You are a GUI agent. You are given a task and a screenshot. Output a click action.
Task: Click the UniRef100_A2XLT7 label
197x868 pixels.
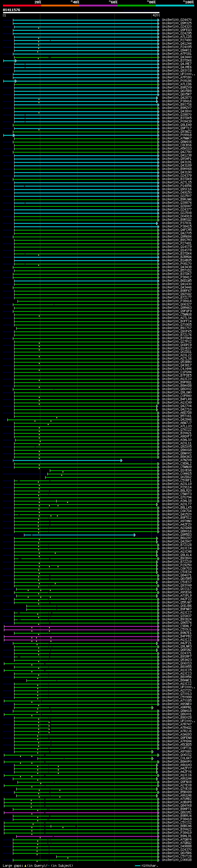[177, 504]
